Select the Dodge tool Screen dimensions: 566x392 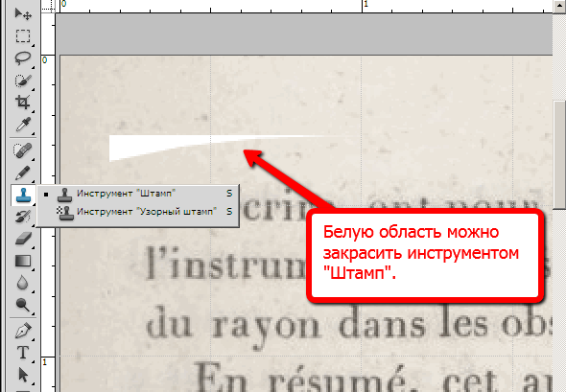(x=23, y=305)
